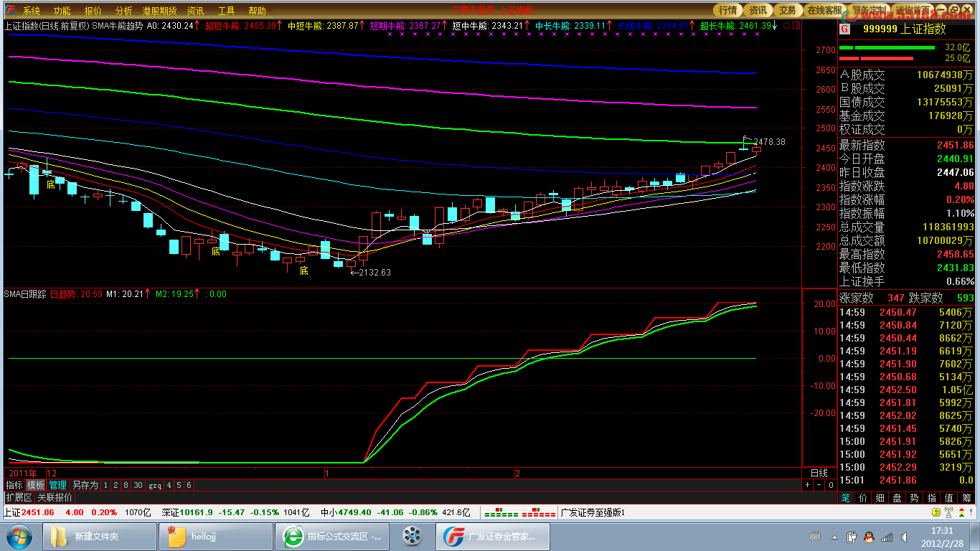
Task: Click the 关联报价 button
Action: pos(55,497)
